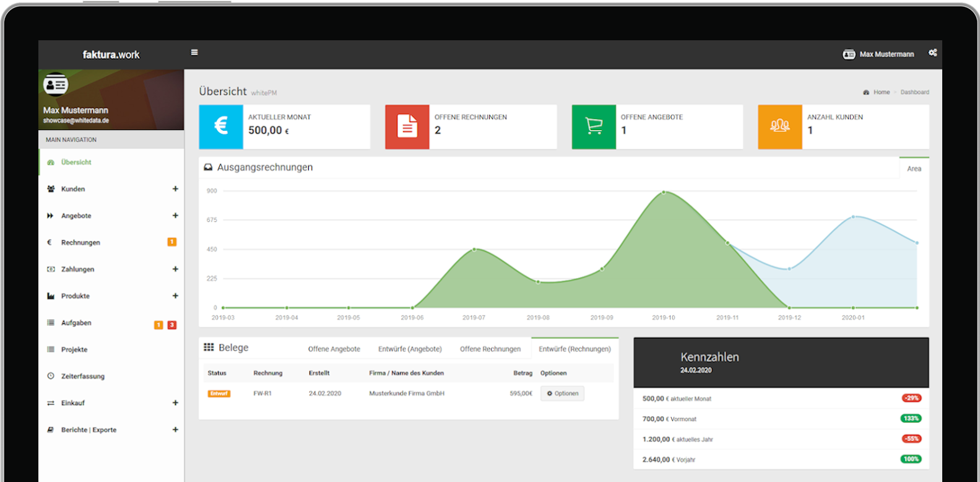980x482 pixels.
Task: Open Projekte in main navigation
Action: [111, 349]
